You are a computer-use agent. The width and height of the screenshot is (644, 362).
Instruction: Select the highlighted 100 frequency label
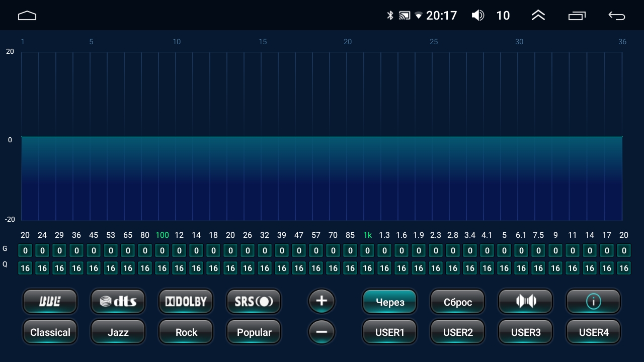click(x=162, y=235)
